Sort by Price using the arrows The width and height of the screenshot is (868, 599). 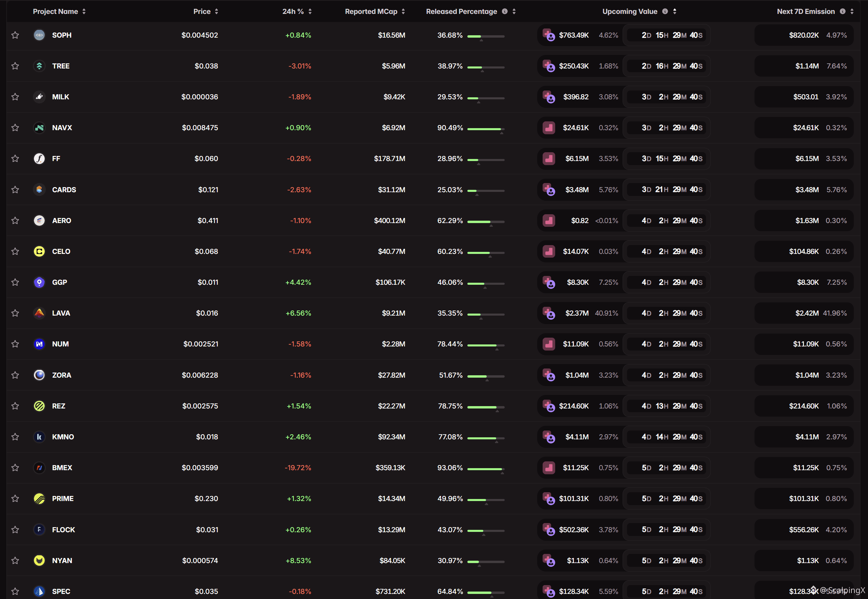tap(217, 11)
